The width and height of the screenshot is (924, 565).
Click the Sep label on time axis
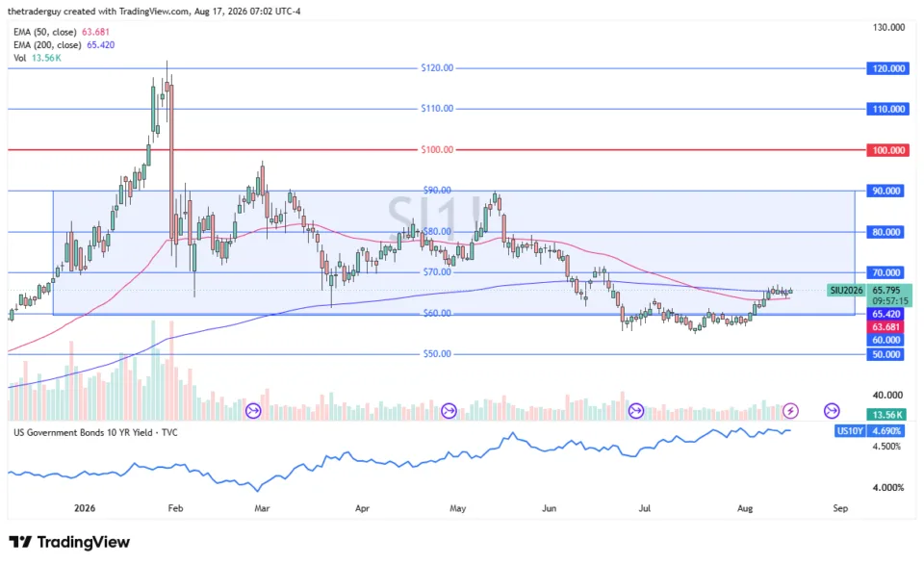840,508
